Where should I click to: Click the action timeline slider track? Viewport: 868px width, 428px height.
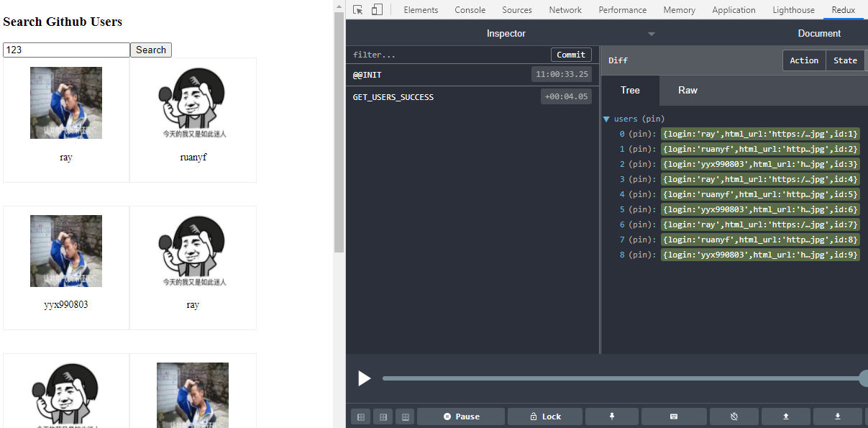coord(623,378)
